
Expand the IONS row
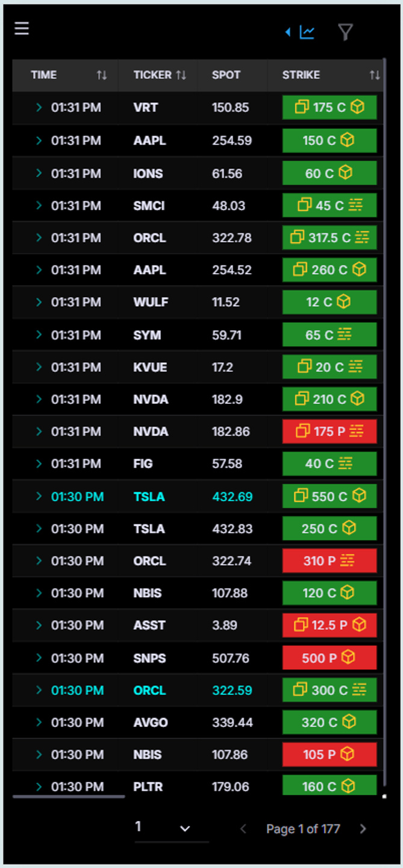point(39,173)
